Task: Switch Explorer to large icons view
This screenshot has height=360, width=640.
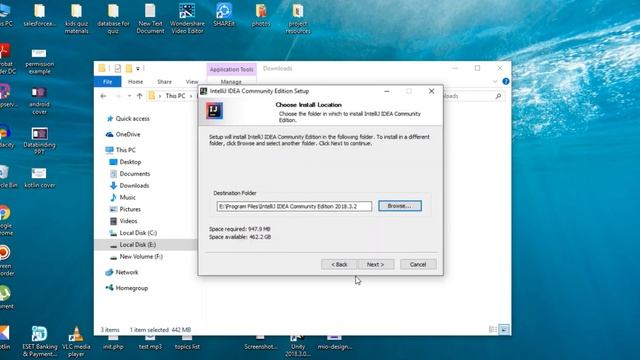Action: coord(504,329)
